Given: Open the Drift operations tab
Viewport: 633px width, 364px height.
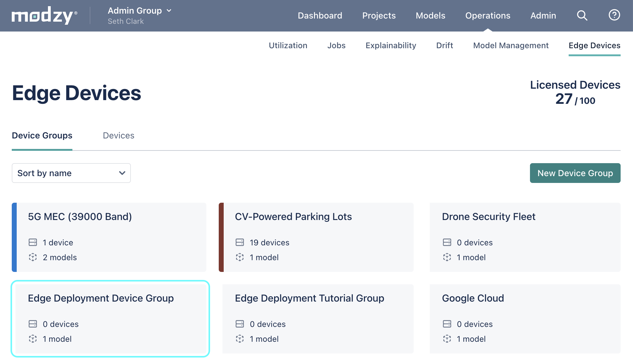Looking at the screenshot, I should click(x=445, y=45).
